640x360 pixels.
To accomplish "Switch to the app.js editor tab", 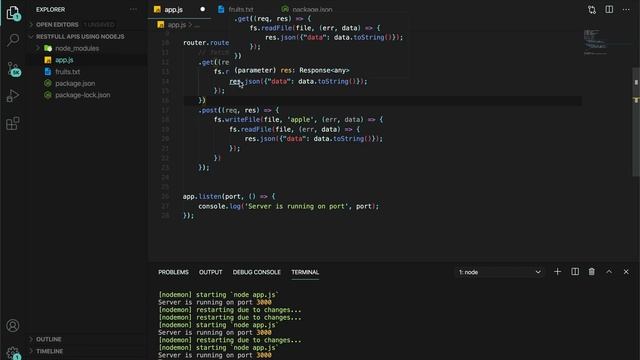I will tap(173, 9).
